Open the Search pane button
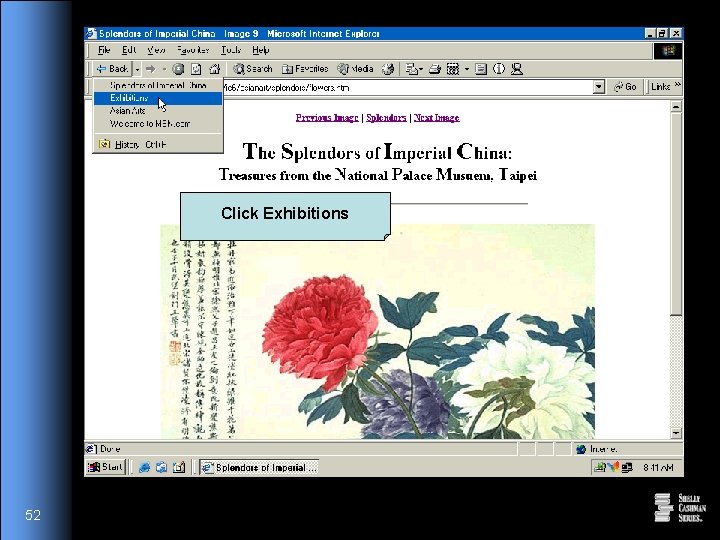This screenshot has width=720, height=540. (x=253, y=69)
